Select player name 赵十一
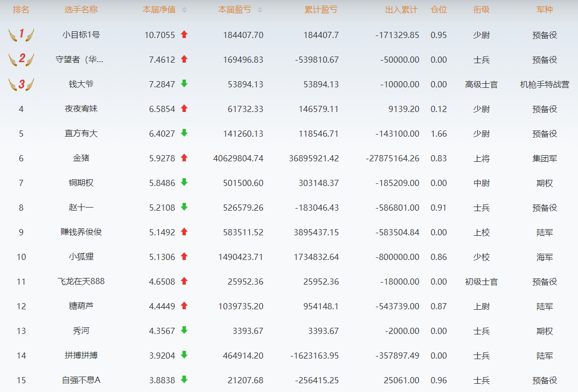The width and height of the screenshot is (578, 392). pos(81,208)
